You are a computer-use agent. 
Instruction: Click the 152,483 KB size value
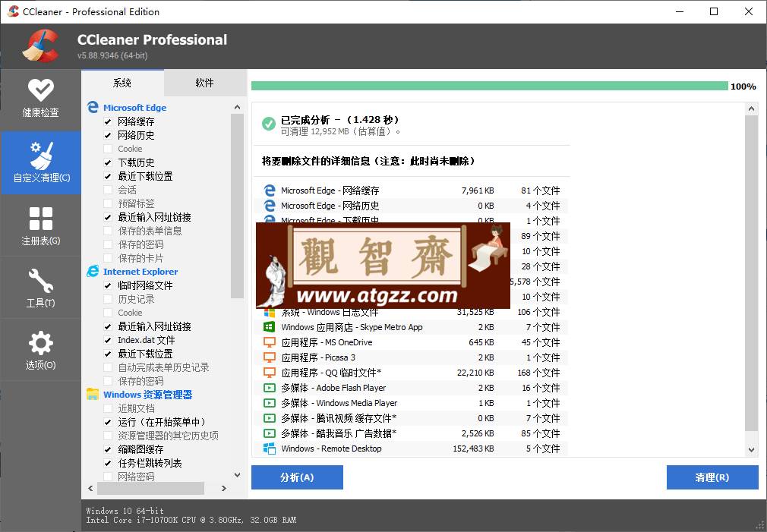point(473,449)
